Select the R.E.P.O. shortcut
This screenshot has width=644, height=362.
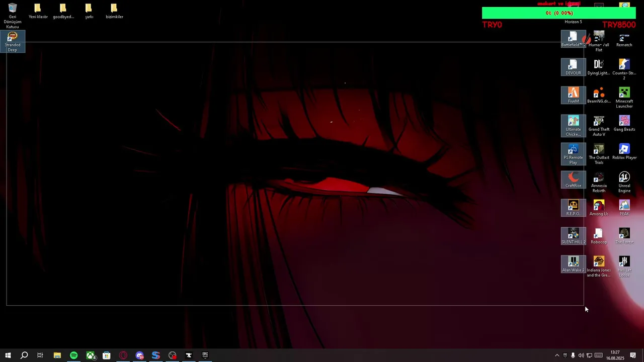click(573, 208)
